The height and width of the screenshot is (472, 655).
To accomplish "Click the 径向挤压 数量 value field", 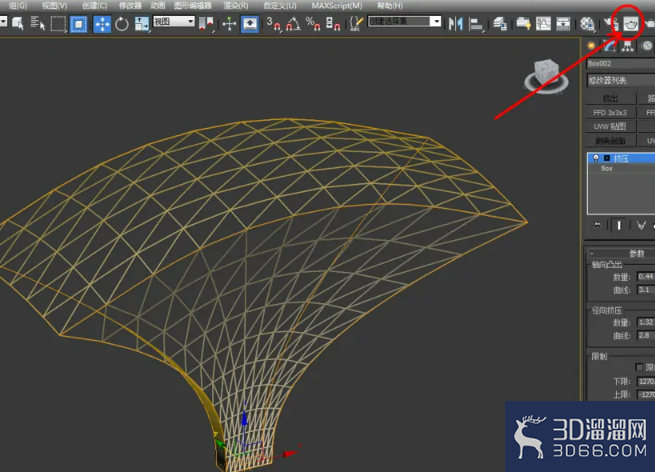I will 646,322.
